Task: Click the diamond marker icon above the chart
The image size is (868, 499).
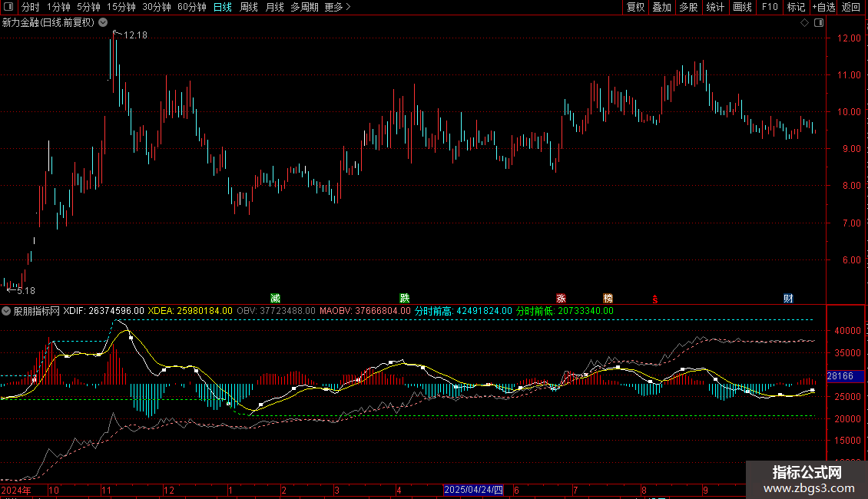Action: pyautogui.click(x=805, y=23)
